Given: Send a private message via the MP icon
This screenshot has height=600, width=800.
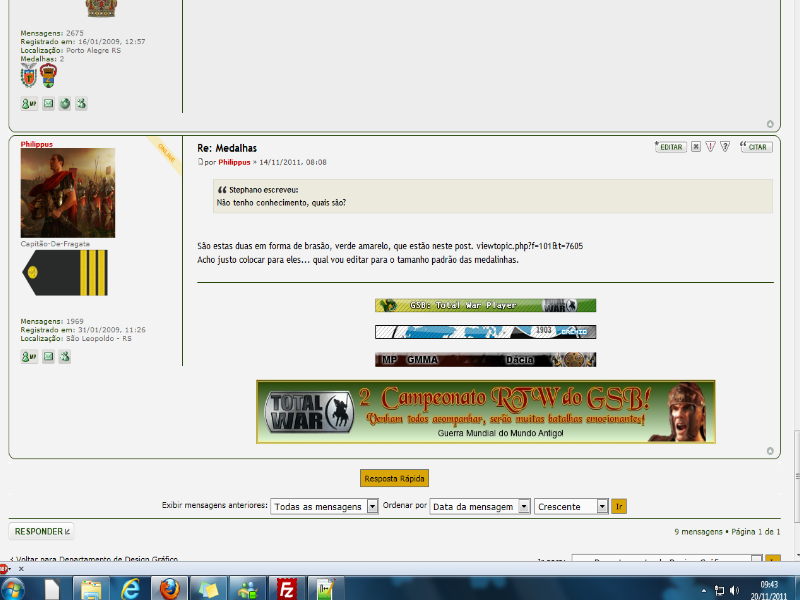Looking at the screenshot, I should pos(27,356).
